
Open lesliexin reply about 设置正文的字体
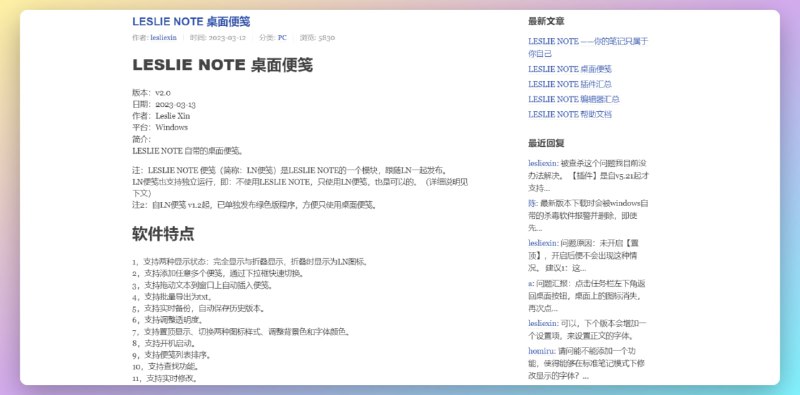click(588, 330)
